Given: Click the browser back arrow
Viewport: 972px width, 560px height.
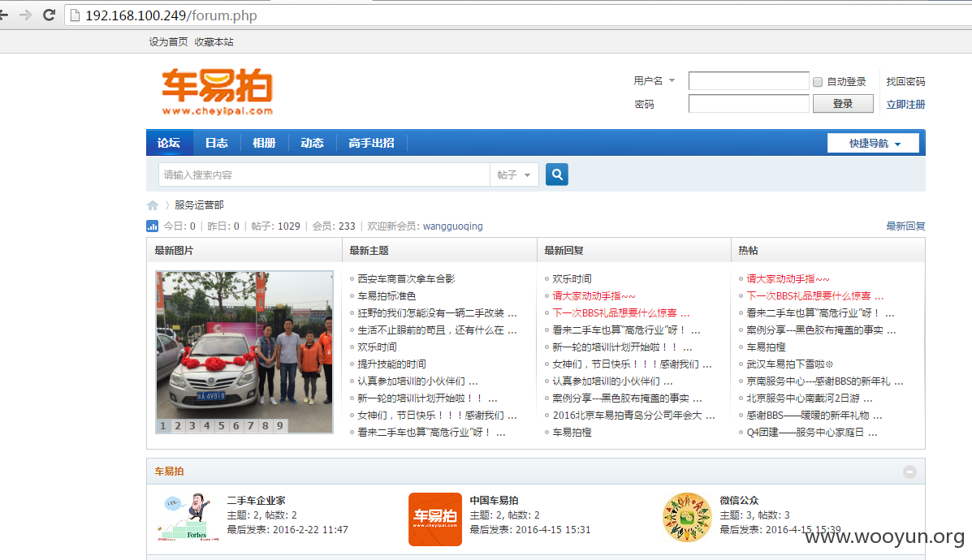Looking at the screenshot, I should 3,15.
